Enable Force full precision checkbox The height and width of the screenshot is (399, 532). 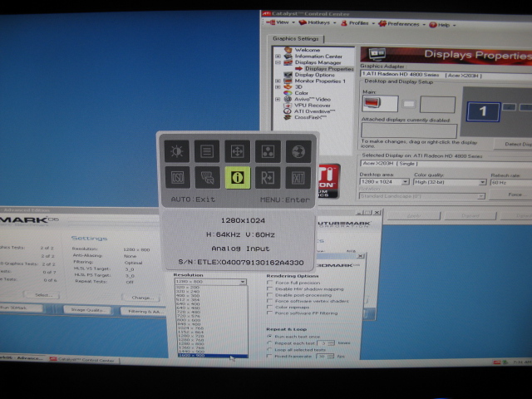269,283
